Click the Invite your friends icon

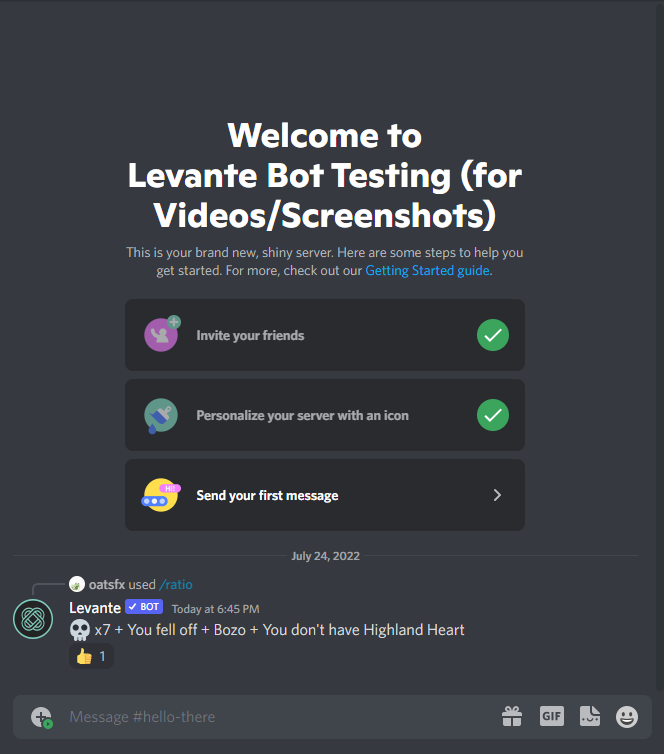coord(162,334)
